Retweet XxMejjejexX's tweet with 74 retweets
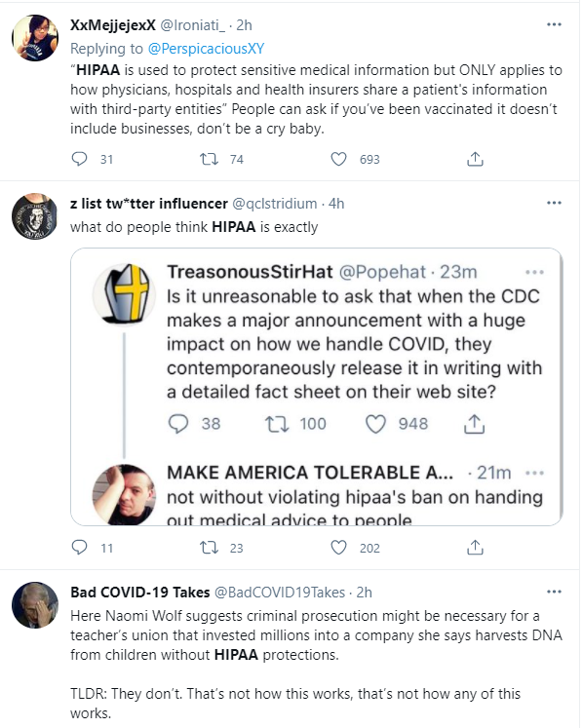Viewport: 583px width, 728px height. pos(209,159)
